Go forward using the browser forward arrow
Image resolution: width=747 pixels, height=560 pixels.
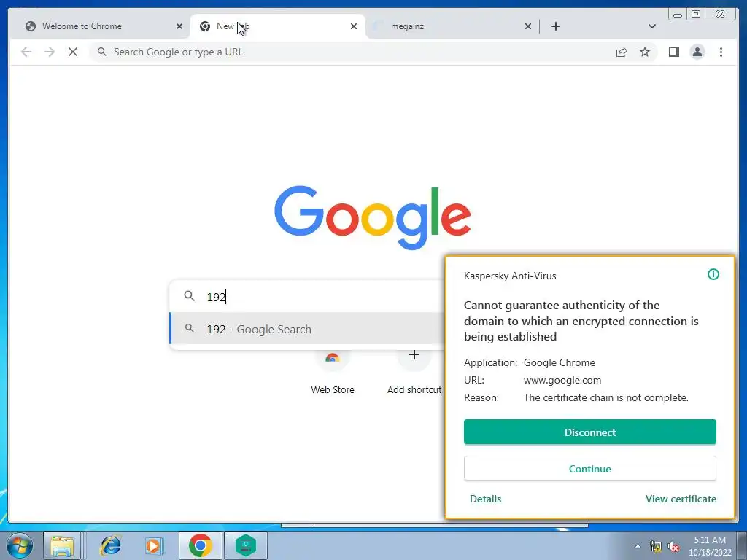click(x=50, y=52)
